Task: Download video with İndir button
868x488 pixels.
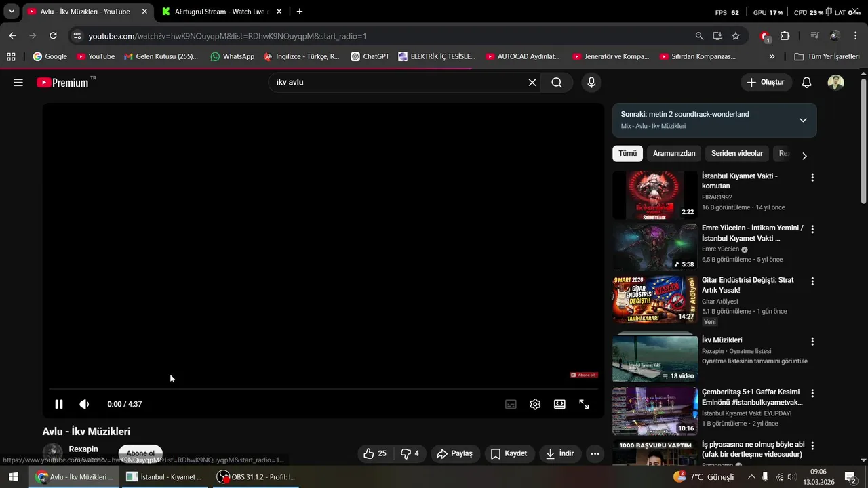Action: pos(560,453)
